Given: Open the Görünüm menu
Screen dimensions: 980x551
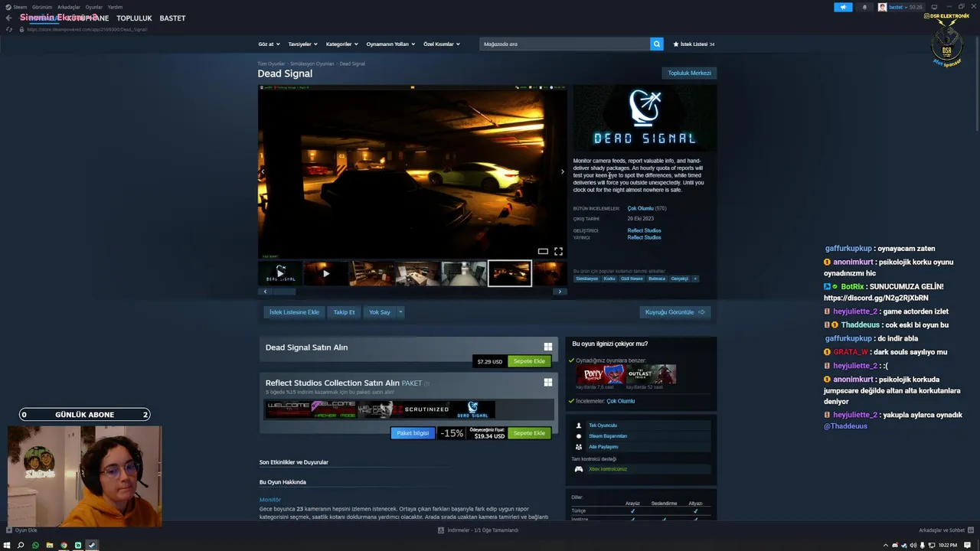Looking at the screenshot, I should click(42, 7).
